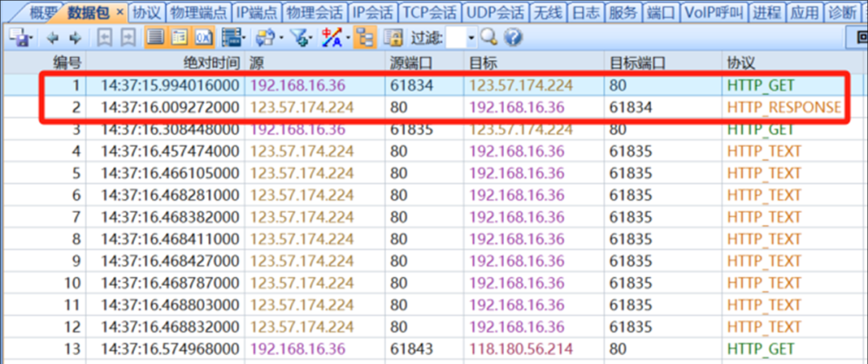Click time 14:37:16.308448000 in packet 3
868x364 pixels.
click(x=170, y=129)
